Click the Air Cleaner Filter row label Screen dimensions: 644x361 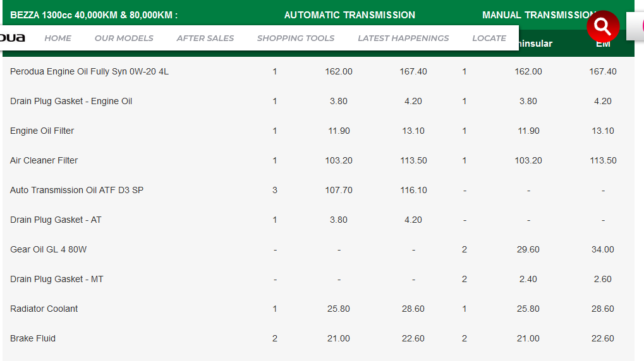[44, 160]
